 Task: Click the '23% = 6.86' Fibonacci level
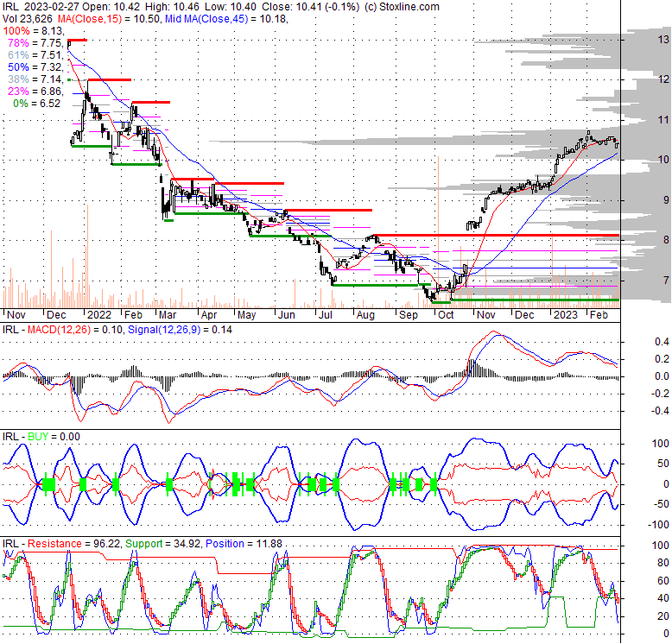point(35,92)
